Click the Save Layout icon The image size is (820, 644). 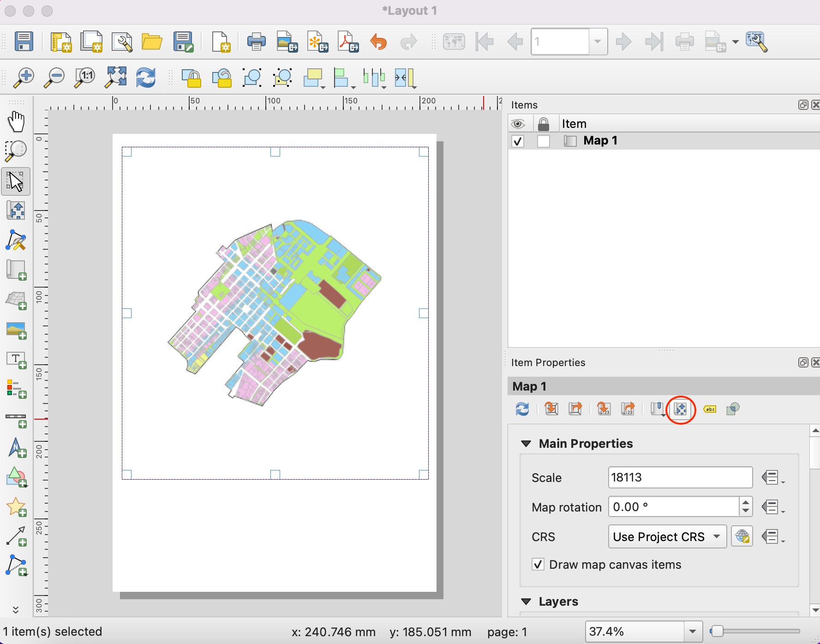pos(24,42)
